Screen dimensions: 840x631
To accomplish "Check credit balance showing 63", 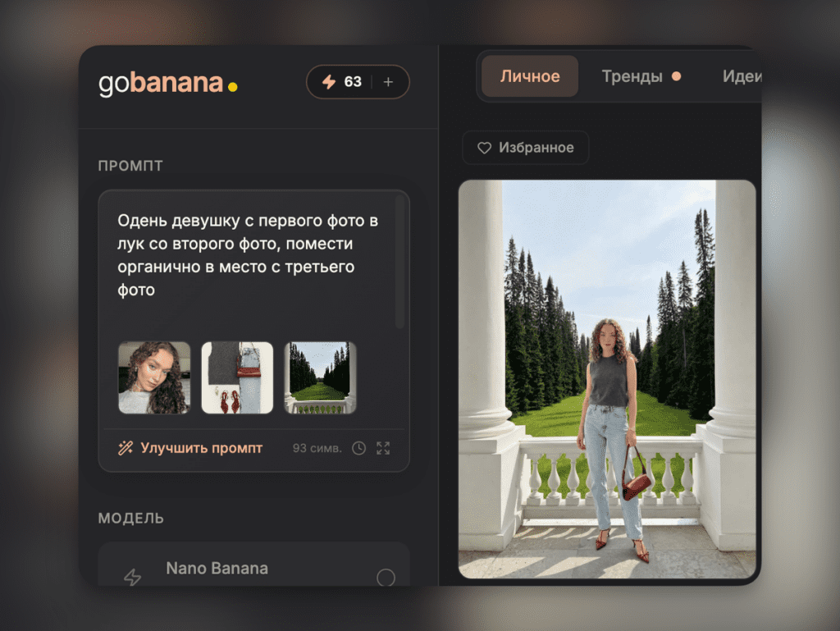I will [348, 82].
